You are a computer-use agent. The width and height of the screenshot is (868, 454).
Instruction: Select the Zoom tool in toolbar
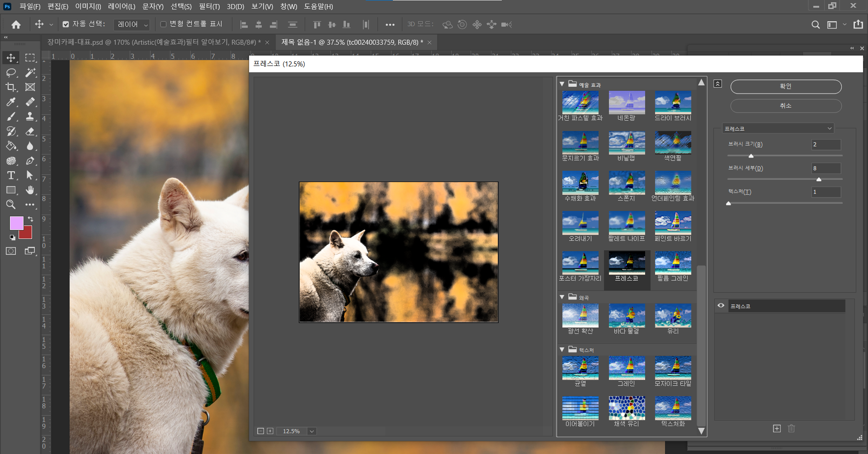point(11,205)
